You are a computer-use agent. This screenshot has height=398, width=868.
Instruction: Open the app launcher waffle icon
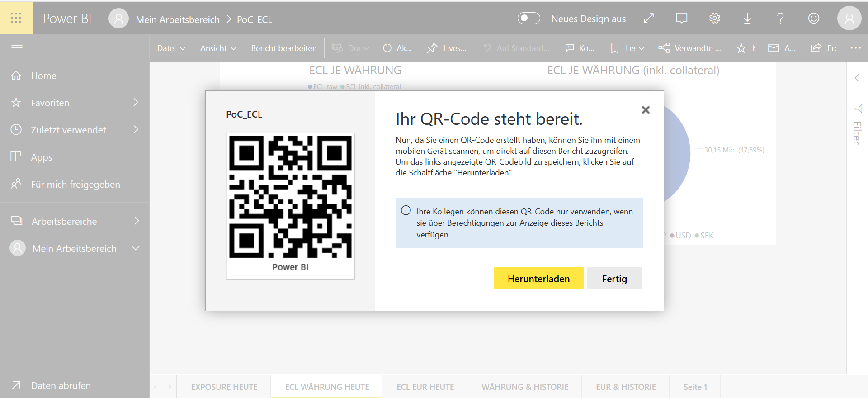(16, 18)
